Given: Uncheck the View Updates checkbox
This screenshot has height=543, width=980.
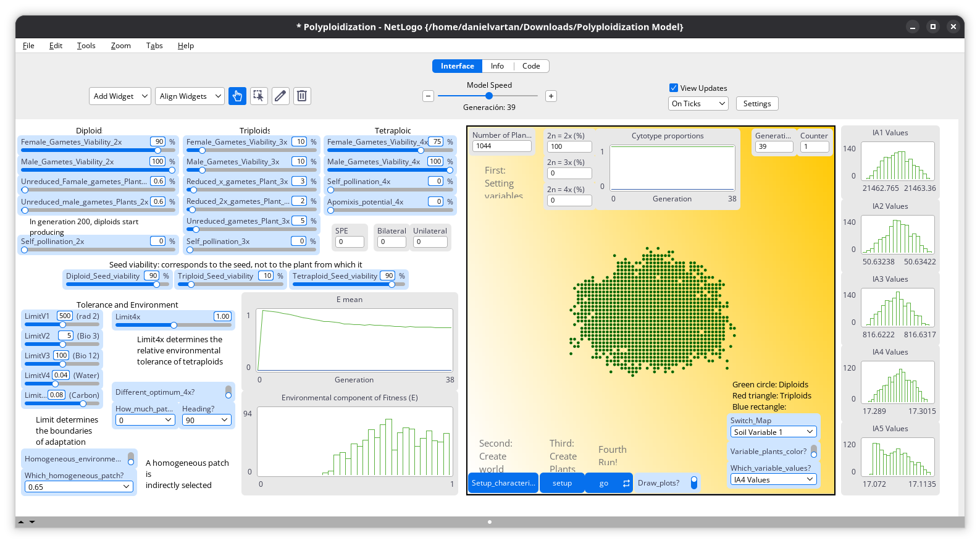Looking at the screenshot, I should [x=674, y=88].
